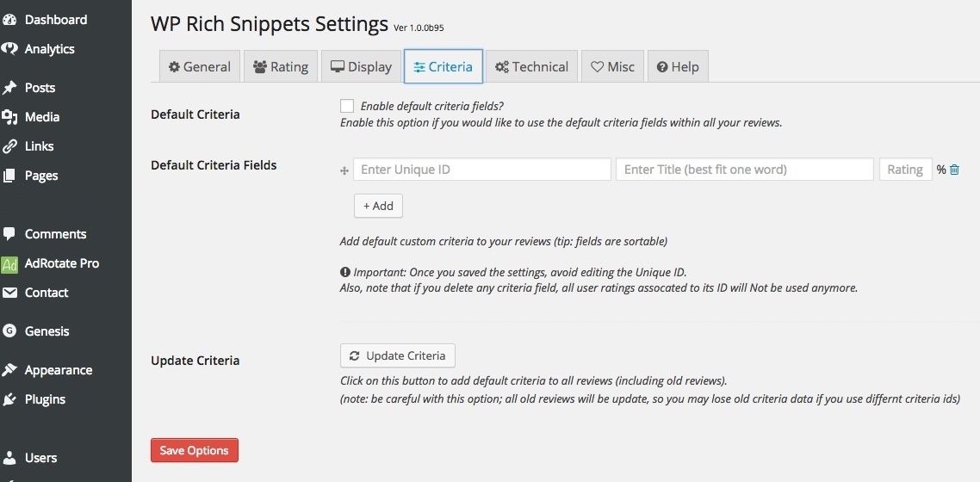This screenshot has height=482, width=980.
Task: Click the red Save Options button
Action: [x=195, y=450]
